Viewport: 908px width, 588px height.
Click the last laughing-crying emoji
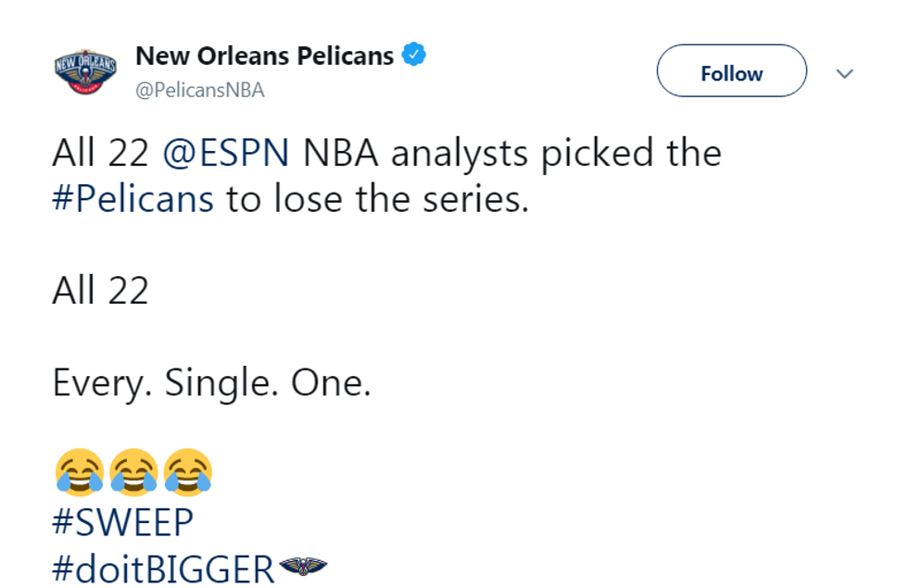click(x=188, y=471)
